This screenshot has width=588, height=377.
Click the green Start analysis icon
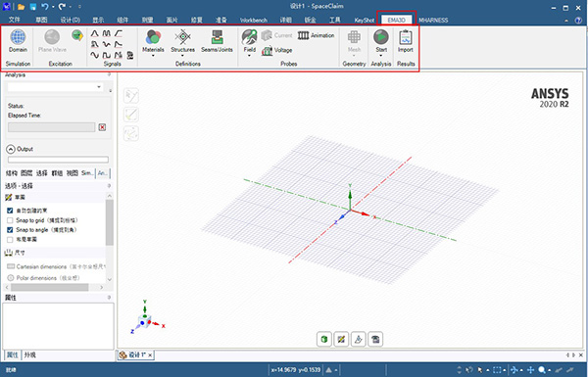381,37
